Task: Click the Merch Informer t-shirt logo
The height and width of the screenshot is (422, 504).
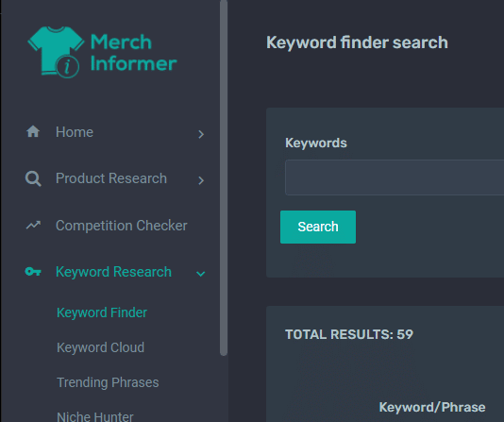Action: tap(56, 51)
